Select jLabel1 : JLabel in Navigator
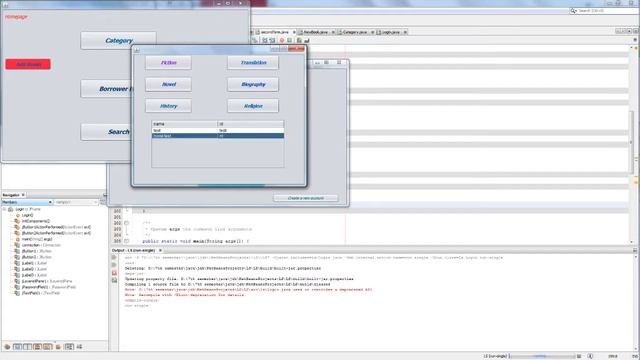The width and height of the screenshot is (640, 360). coord(34,263)
